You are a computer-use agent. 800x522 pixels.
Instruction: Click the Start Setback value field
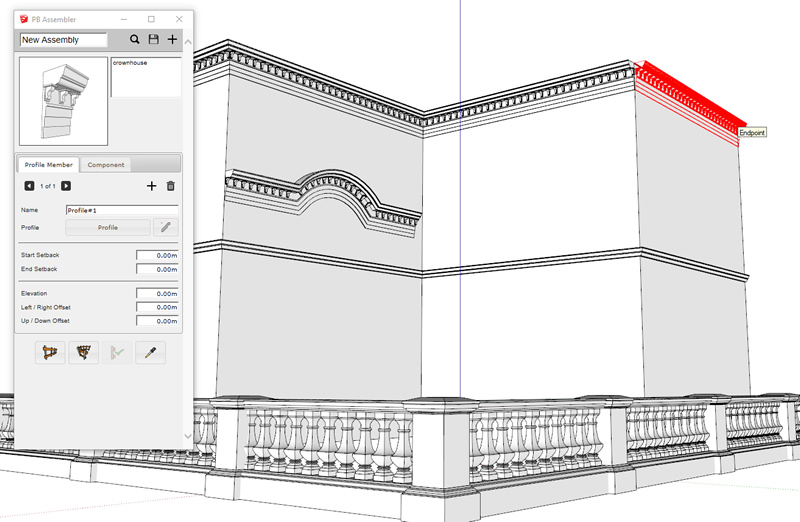pos(157,255)
